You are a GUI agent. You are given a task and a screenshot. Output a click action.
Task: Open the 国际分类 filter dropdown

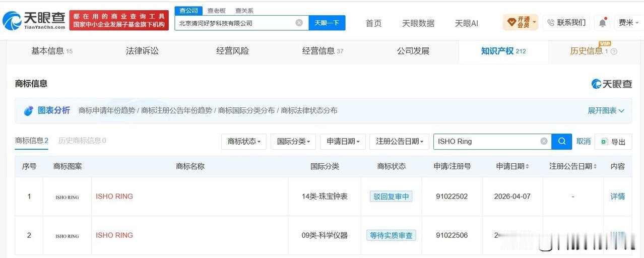[x=293, y=142]
